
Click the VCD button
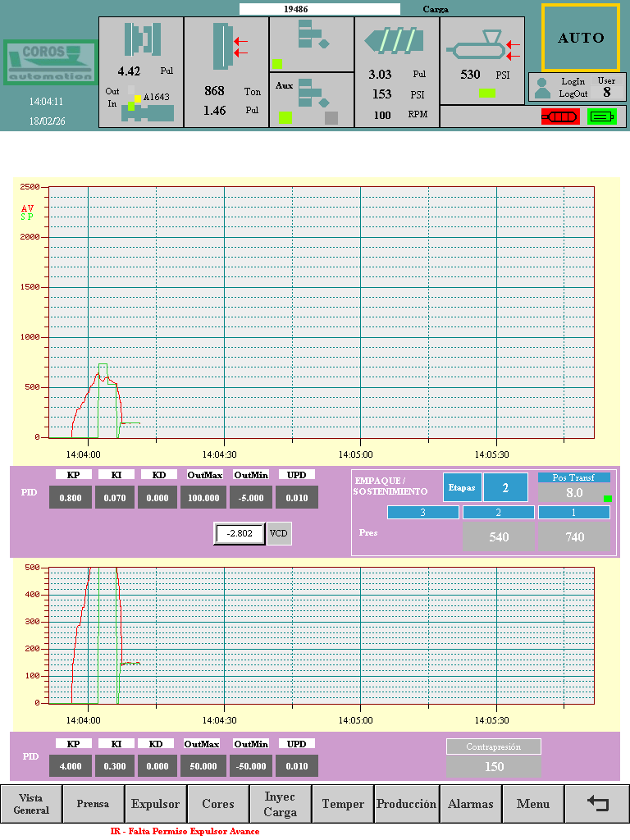[x=279, y=533]
